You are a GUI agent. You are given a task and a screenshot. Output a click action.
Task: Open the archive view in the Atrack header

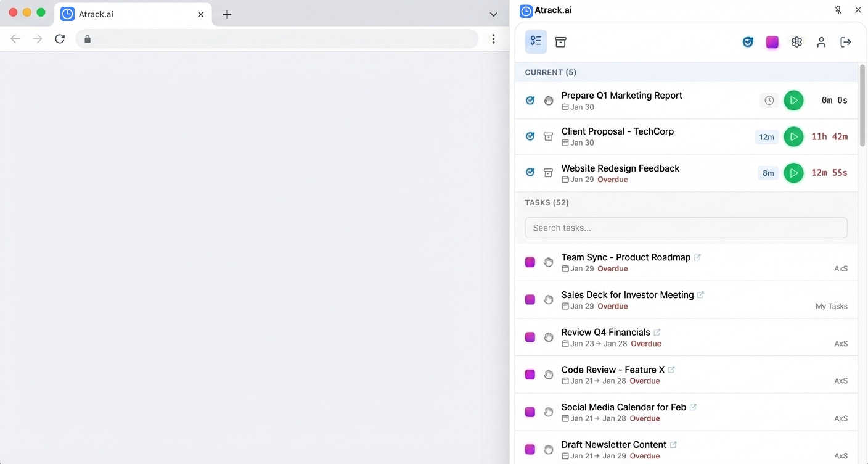tap(560, 42)
